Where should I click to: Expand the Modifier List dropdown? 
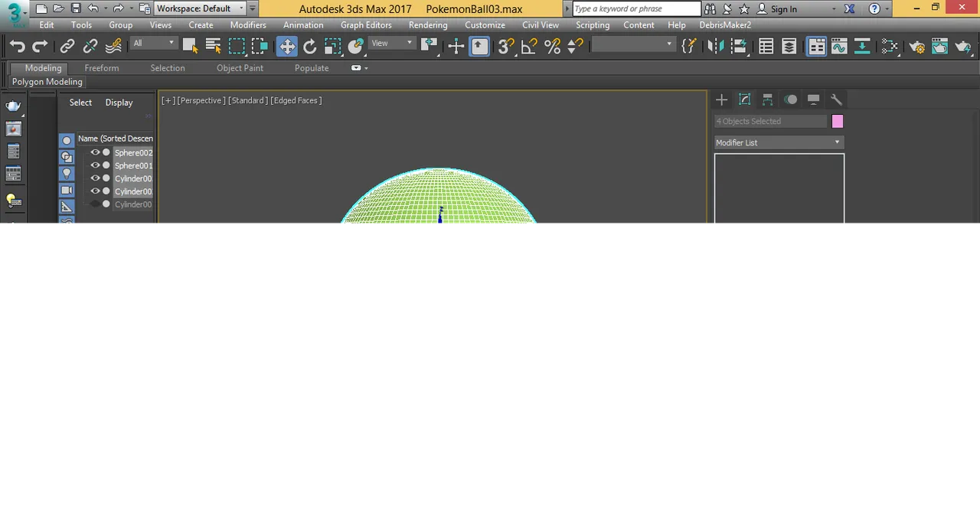(779, 142)
